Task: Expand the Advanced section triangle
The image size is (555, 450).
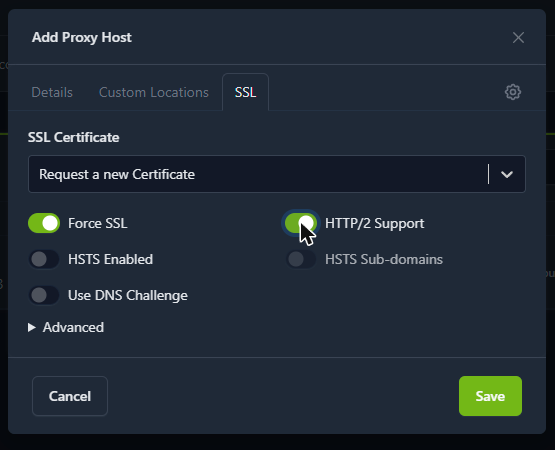Action: (32, 327)
